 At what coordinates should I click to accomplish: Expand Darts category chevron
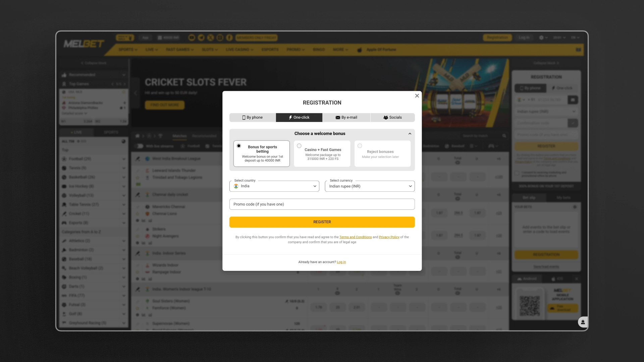[x=124, y=287]
